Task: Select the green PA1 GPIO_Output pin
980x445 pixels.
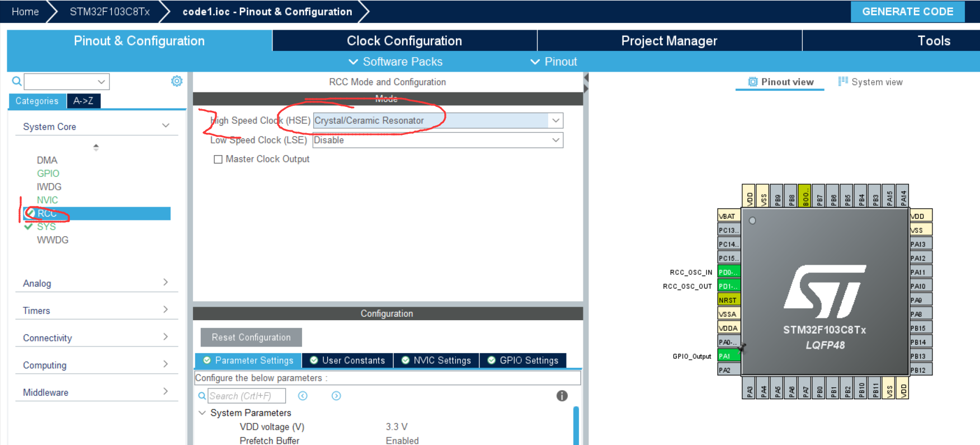Action: tap(729, 356)
